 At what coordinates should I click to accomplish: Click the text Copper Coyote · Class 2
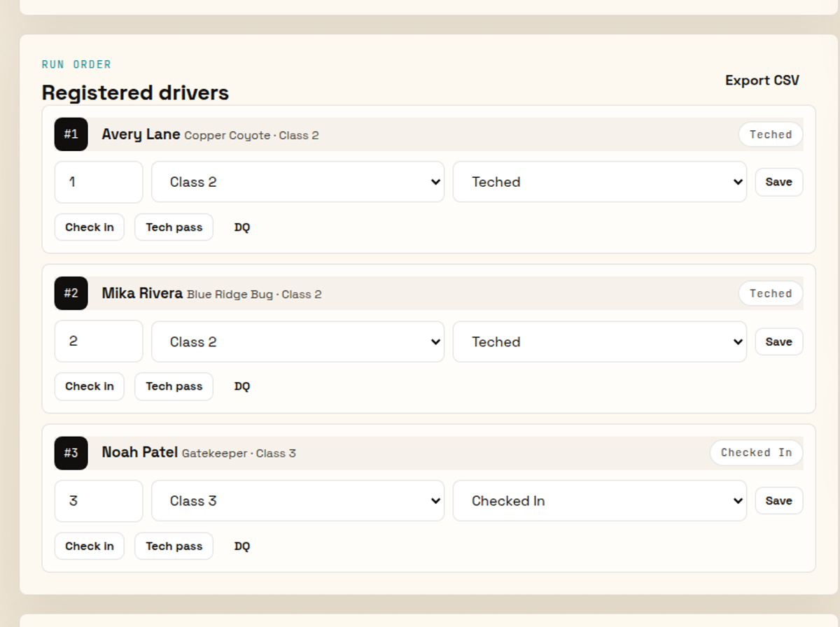251,136
